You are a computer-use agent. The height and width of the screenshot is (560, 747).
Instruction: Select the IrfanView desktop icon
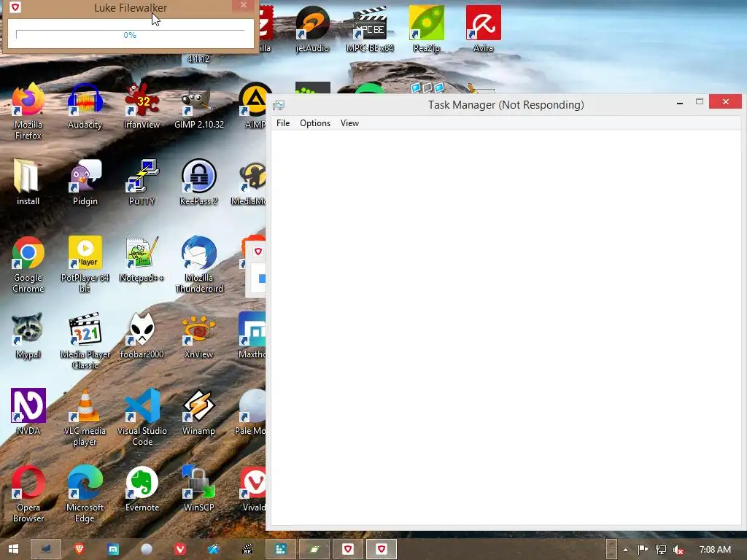tap(142, 106)
